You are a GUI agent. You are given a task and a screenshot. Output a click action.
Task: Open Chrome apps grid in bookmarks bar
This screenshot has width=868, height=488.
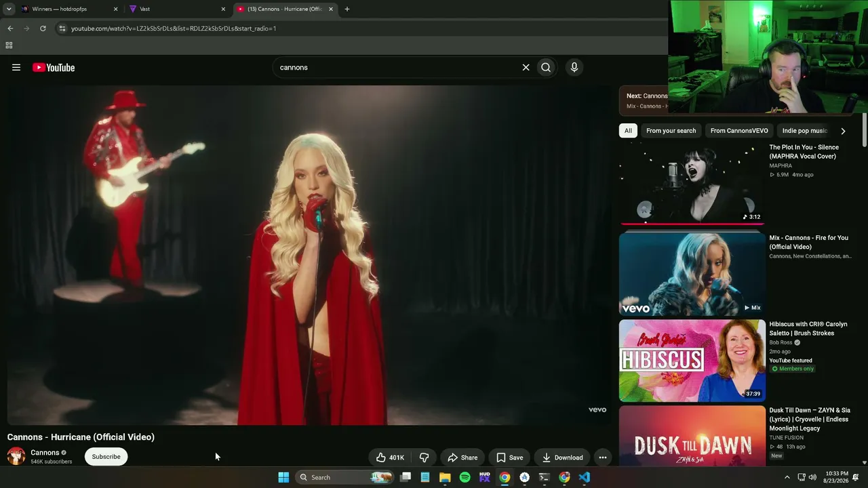(x=9, y=45)
